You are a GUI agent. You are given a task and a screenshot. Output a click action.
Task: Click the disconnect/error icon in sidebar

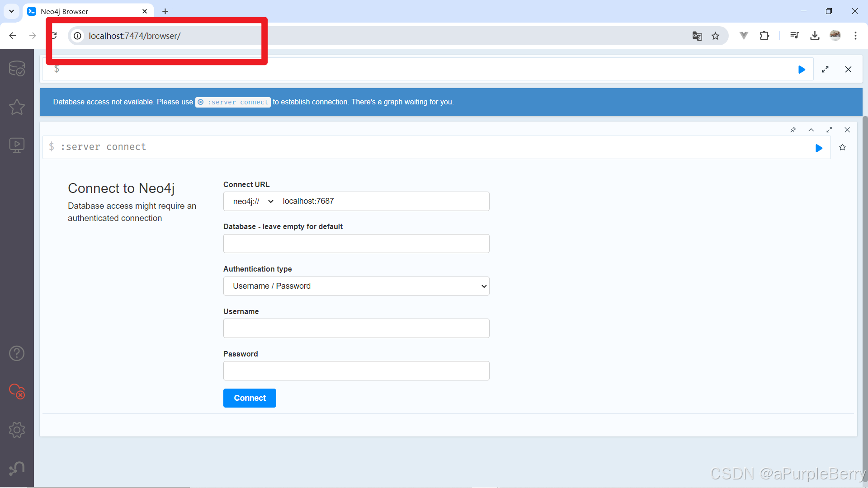tap(17, 390)
